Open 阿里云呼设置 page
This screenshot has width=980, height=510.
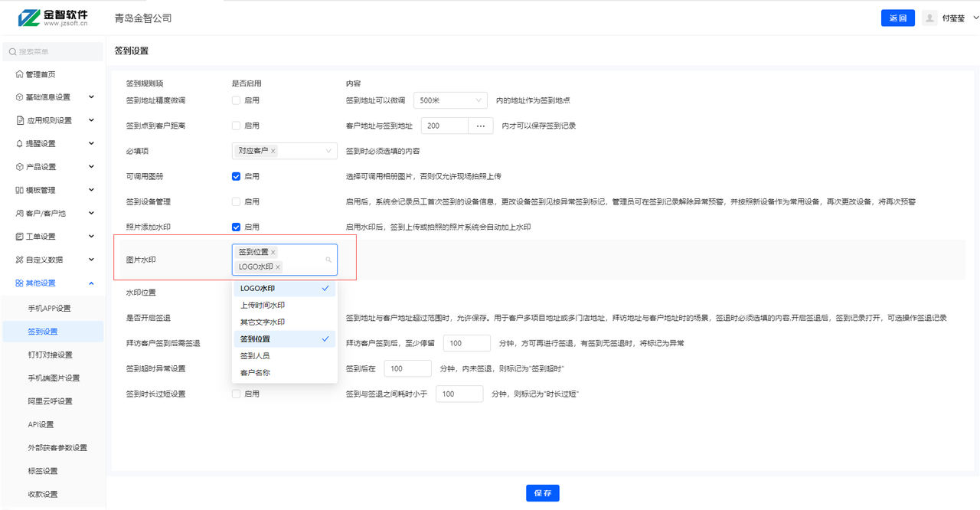tap(51, 401)
